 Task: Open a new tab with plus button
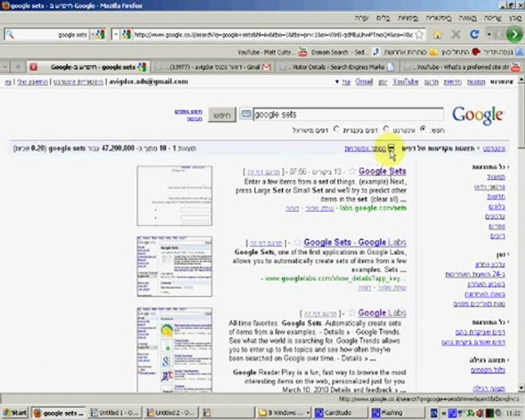[x=18, y=67]
